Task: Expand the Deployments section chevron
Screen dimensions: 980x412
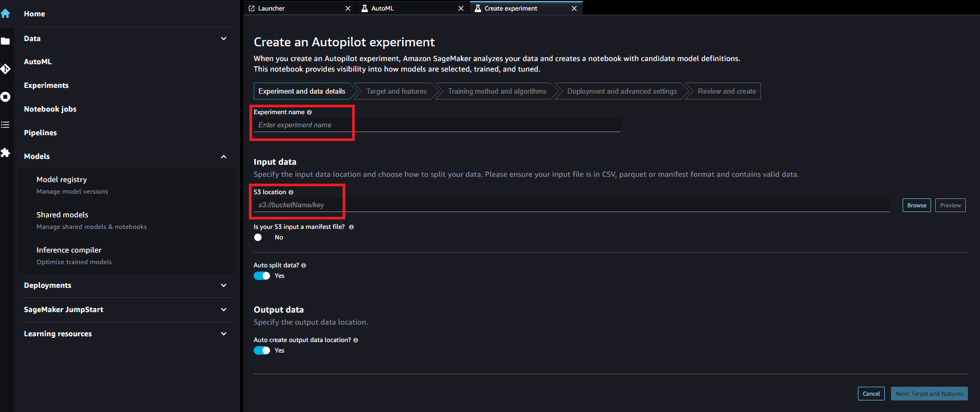Action: point(224,285)
